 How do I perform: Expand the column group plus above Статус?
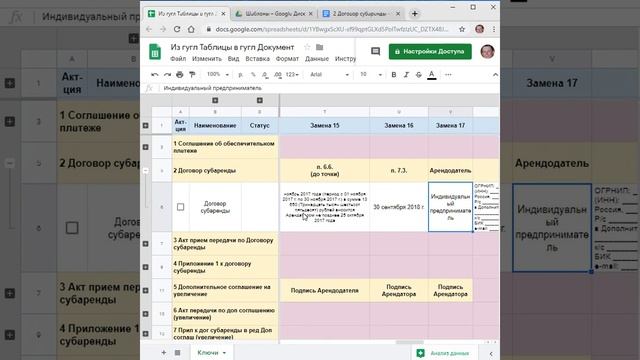coord(260,100)
